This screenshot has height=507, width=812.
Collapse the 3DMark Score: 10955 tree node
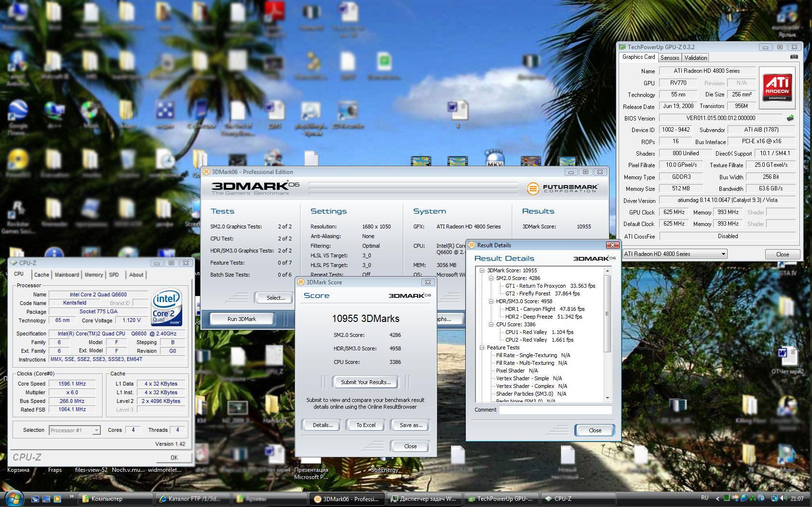[482, 270]
